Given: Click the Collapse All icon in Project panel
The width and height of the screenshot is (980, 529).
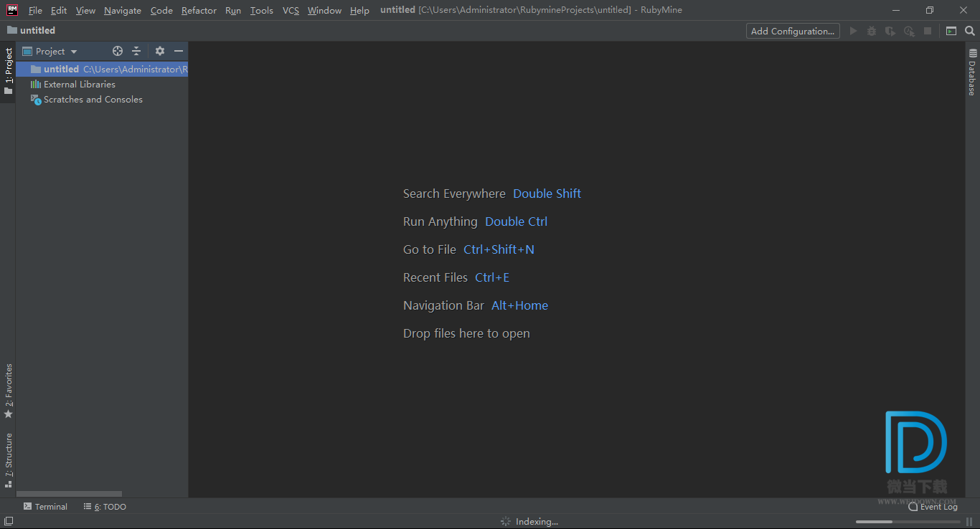Looking at the screenshot, I should pyautogui.click(x=136, y=51).
